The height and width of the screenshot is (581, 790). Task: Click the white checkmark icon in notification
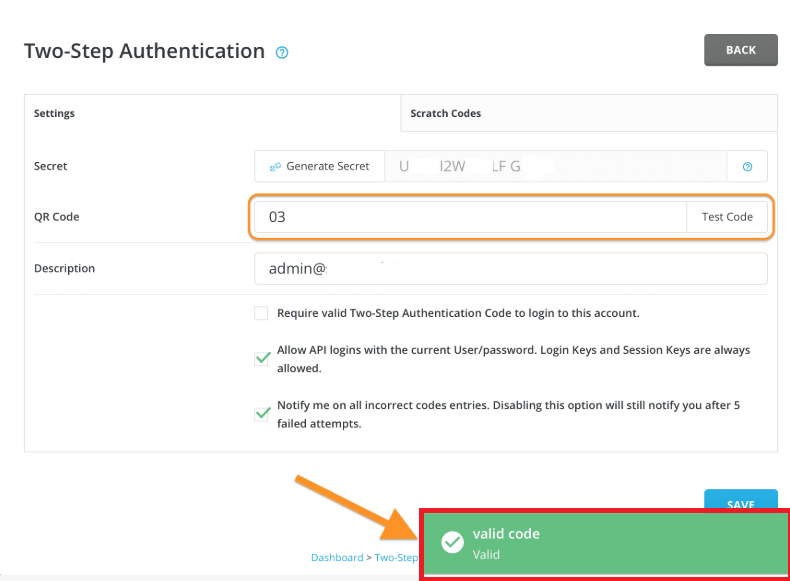coord(452,542)
